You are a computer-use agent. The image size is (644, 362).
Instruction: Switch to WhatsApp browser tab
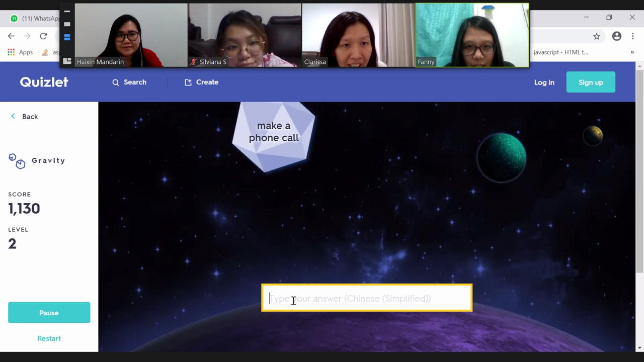tap(34, 18)
